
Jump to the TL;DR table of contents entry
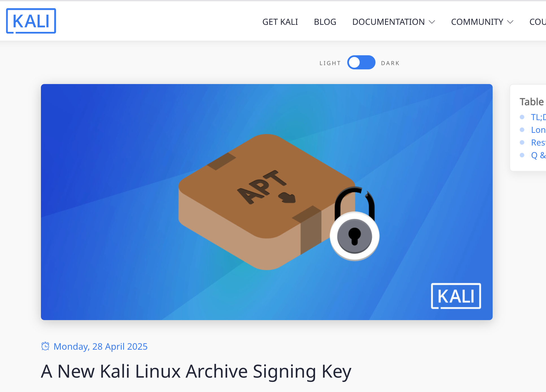[x=538, y=117]
